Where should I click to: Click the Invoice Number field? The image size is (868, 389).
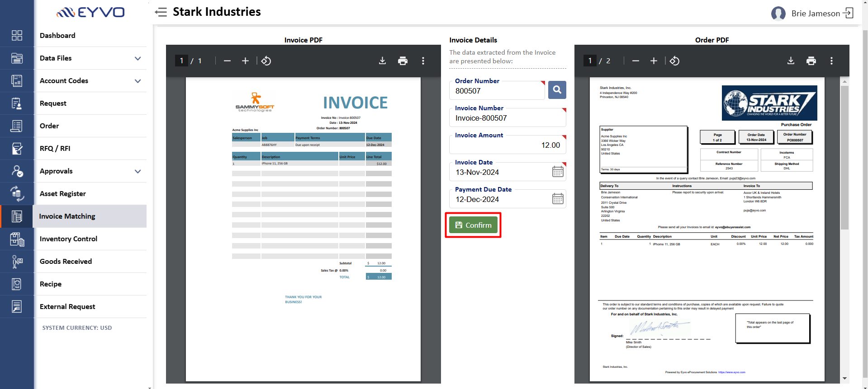pos(508,117)
